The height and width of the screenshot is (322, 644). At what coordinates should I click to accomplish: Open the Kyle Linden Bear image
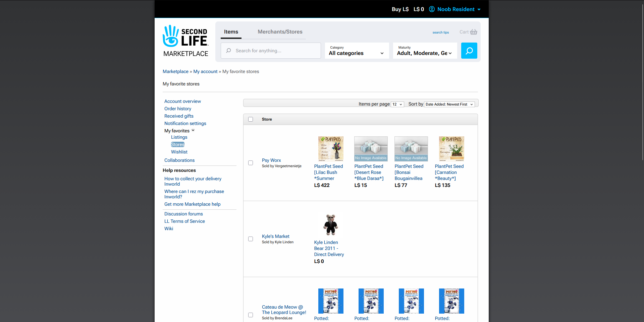(x=330, y=225)
